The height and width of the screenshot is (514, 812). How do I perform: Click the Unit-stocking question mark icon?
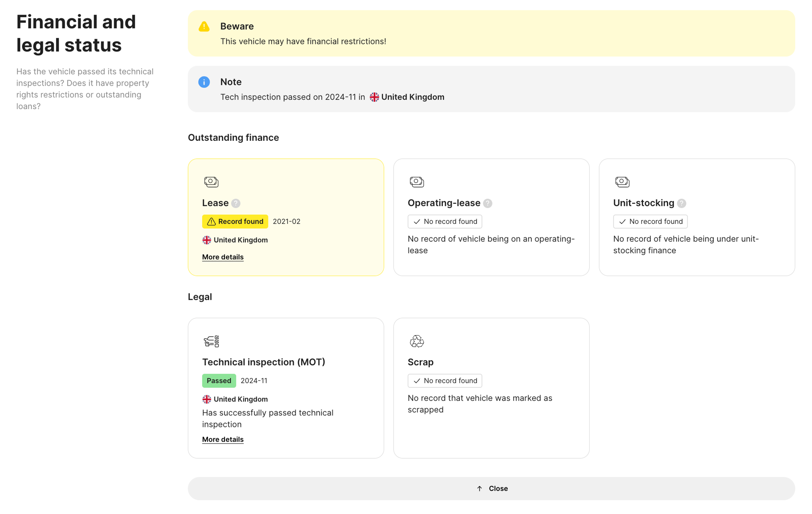(x=681, y=203)
